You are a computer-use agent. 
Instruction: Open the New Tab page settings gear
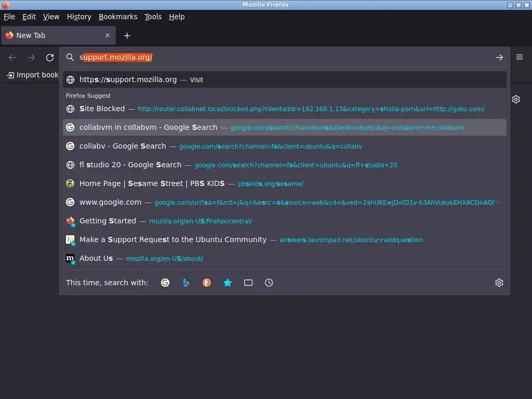pos(516,99)
